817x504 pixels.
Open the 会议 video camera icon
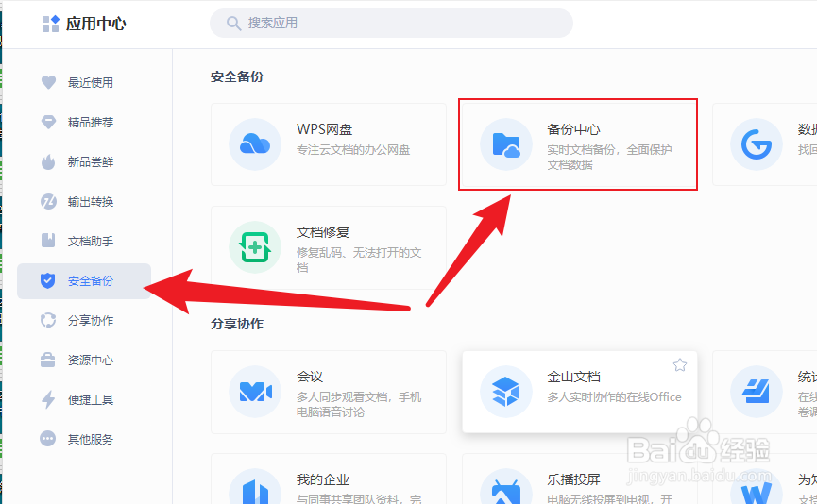[255, 392]
